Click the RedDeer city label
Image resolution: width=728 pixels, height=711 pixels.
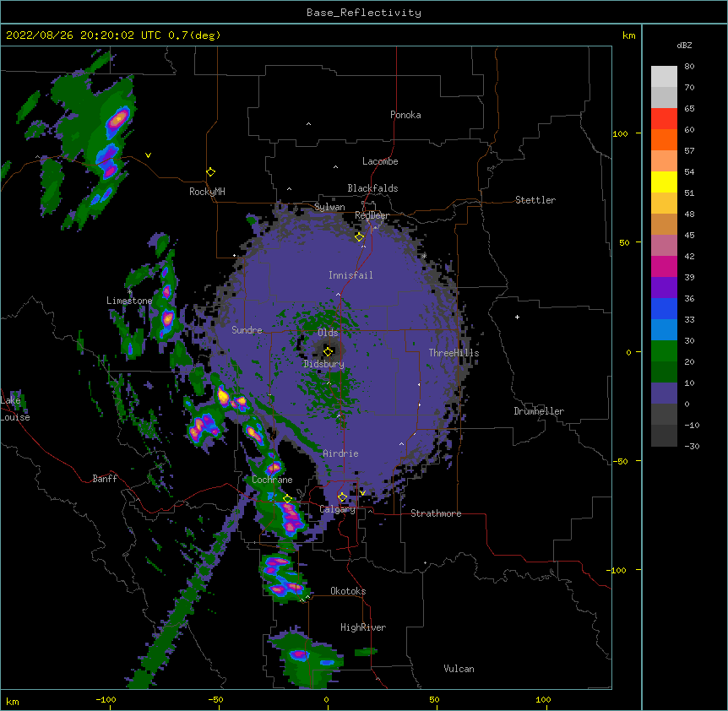point(372,215)
